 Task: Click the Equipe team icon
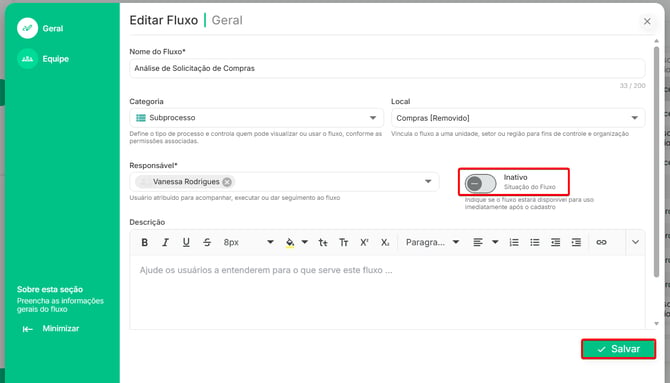(27, 59)
